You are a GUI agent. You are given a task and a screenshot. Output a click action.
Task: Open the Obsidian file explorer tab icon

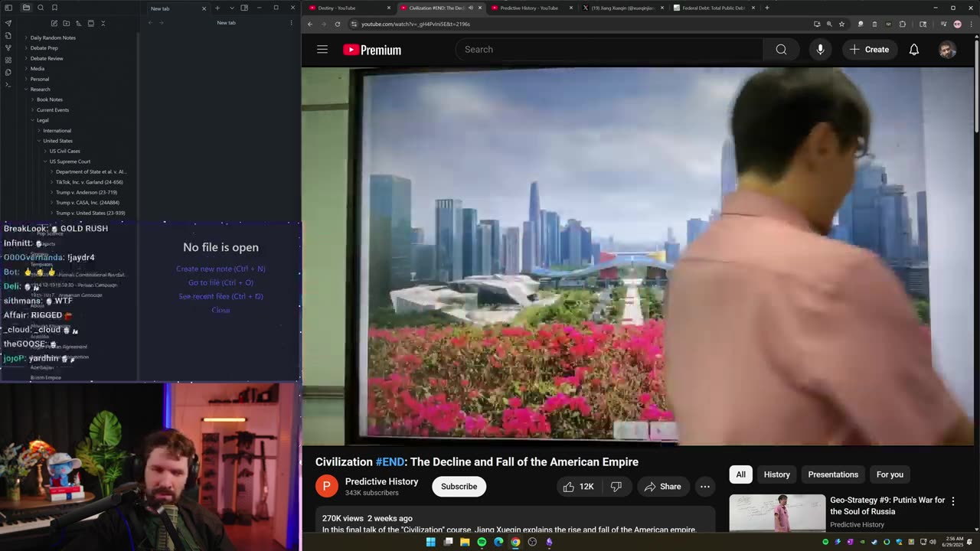tap(26, 8)
